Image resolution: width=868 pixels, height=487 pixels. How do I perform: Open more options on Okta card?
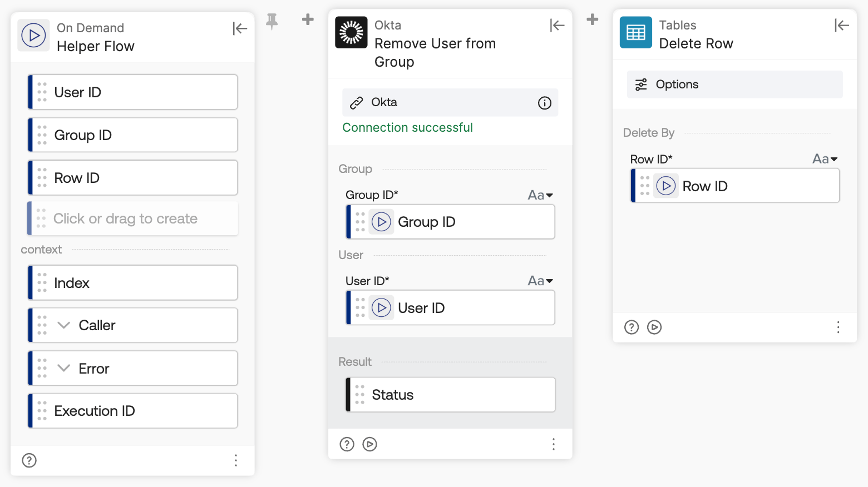[x=554, y=444]
